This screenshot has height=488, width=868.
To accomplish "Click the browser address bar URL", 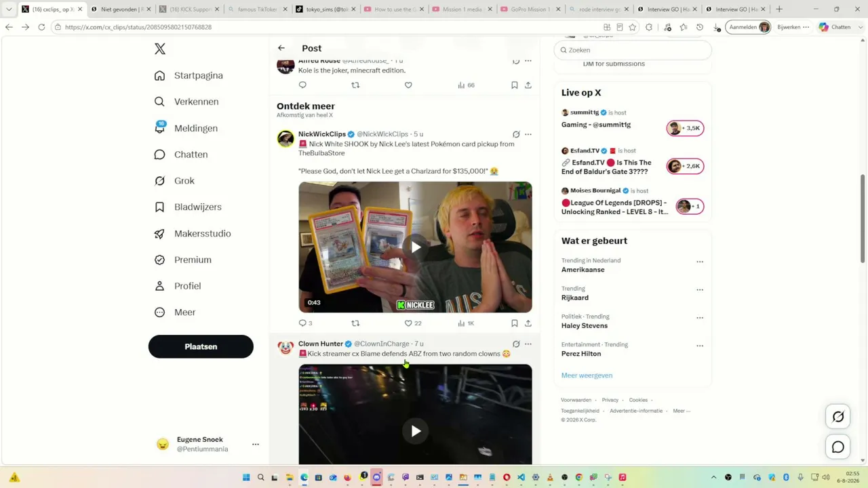I will (x=138, y=27).
